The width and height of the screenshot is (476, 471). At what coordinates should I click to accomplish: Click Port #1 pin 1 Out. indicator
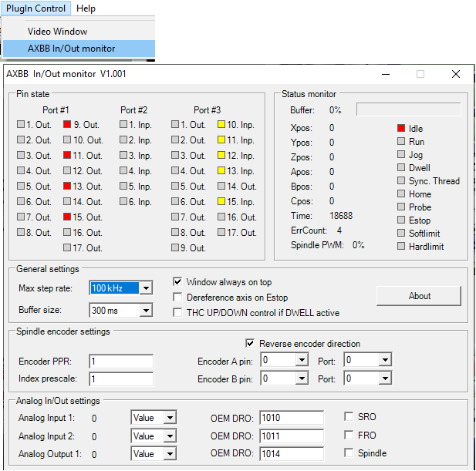[x=21, y=125]
